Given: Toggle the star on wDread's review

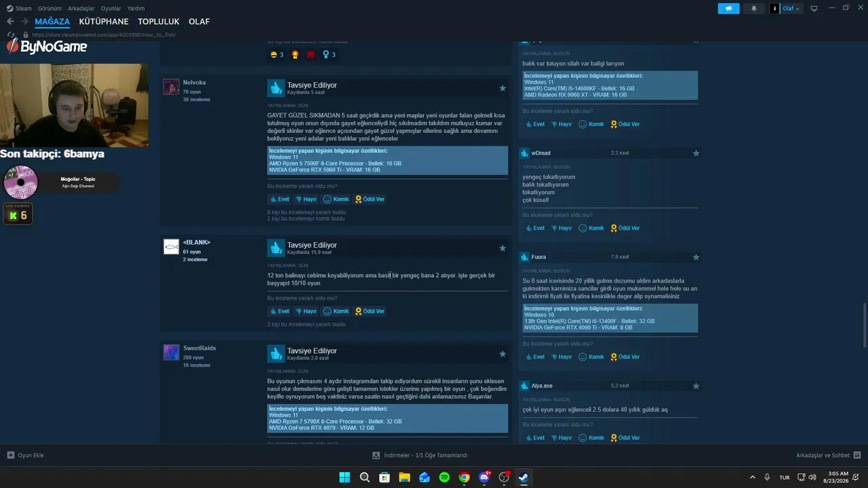Looking at the screenshot, I should click(x=696, y=153).
